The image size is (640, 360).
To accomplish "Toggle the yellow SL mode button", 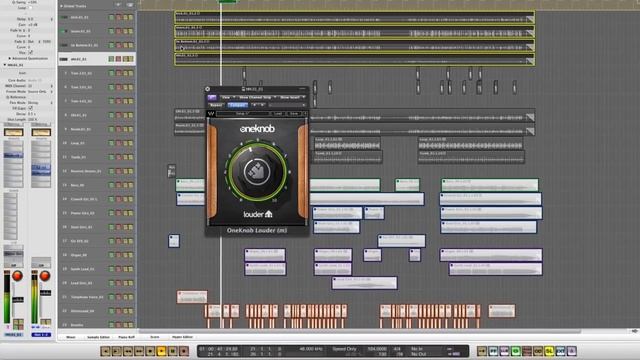I will pos(549,351).
